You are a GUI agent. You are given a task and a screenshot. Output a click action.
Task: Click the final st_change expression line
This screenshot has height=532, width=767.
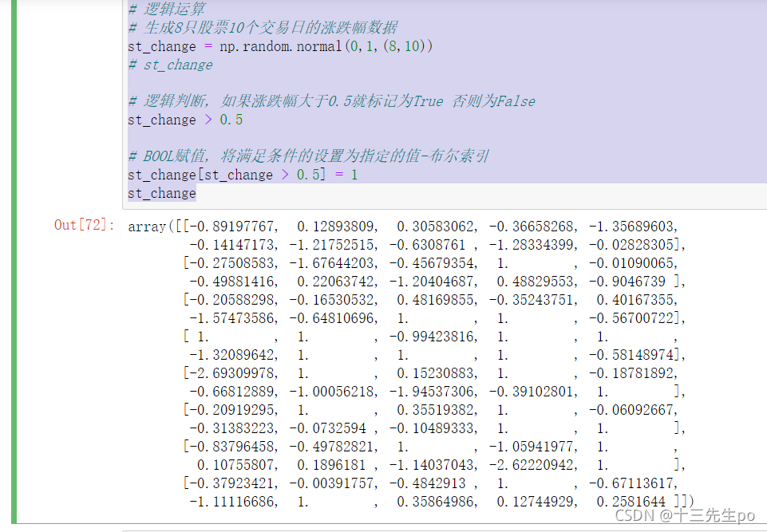(161, 193)
